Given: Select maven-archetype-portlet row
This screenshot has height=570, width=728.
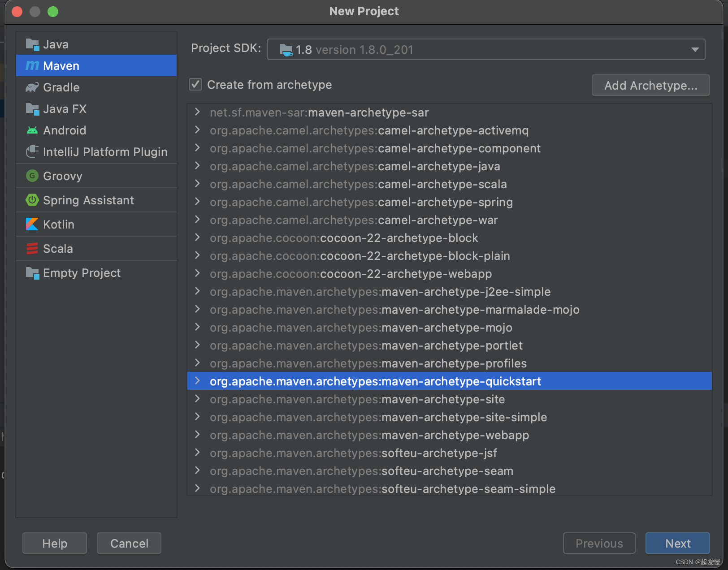Looking at the screenshot, I should [x=449, y=345].
